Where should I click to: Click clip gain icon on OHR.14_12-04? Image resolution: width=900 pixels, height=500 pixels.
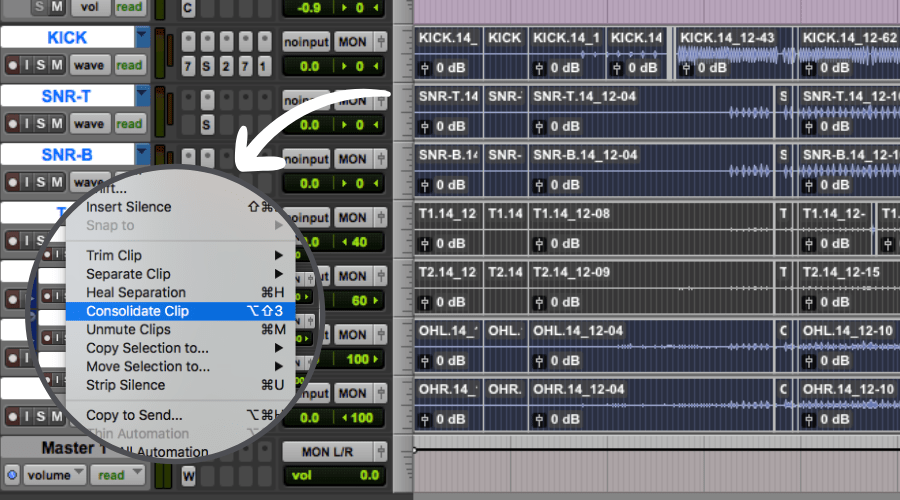(x=538, y=420)
